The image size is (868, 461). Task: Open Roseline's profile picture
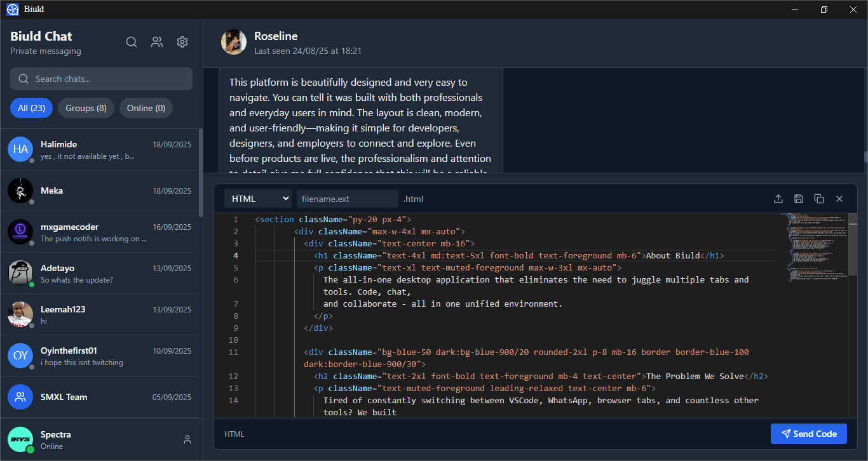click(234, 42)
